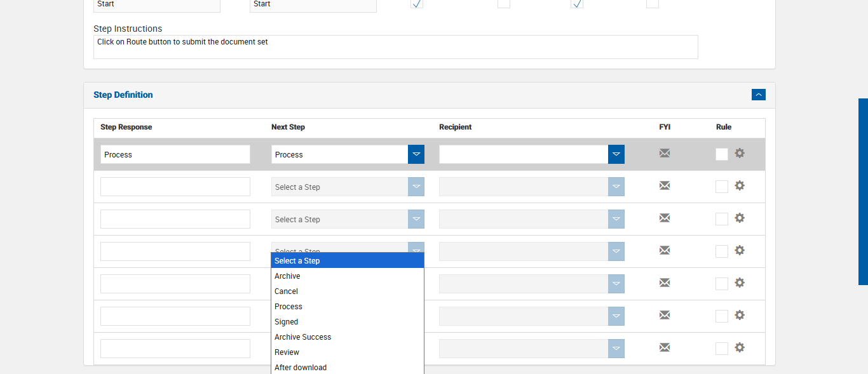The height and width of the screenshot is (374, 868).
Task: Open rule settings gear in the Process row
Action: click(x=740, y=153)
